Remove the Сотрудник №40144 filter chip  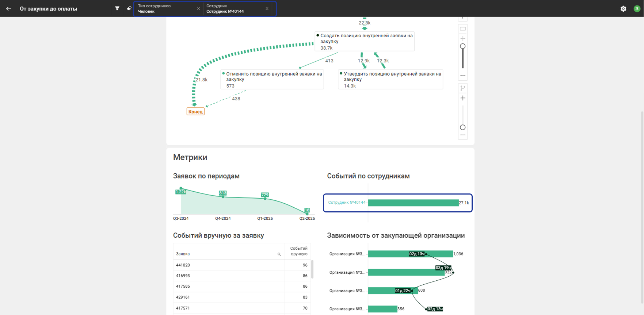[x=267, y=9]
